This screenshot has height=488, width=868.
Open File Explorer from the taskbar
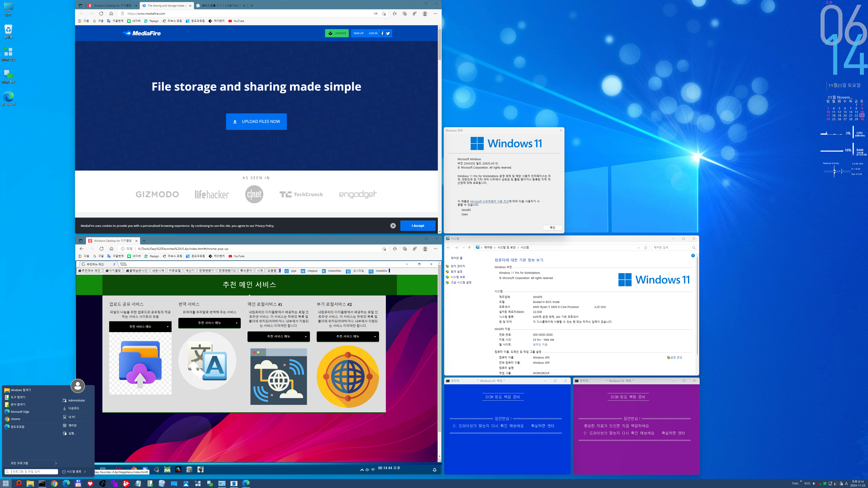coord(30,483)
